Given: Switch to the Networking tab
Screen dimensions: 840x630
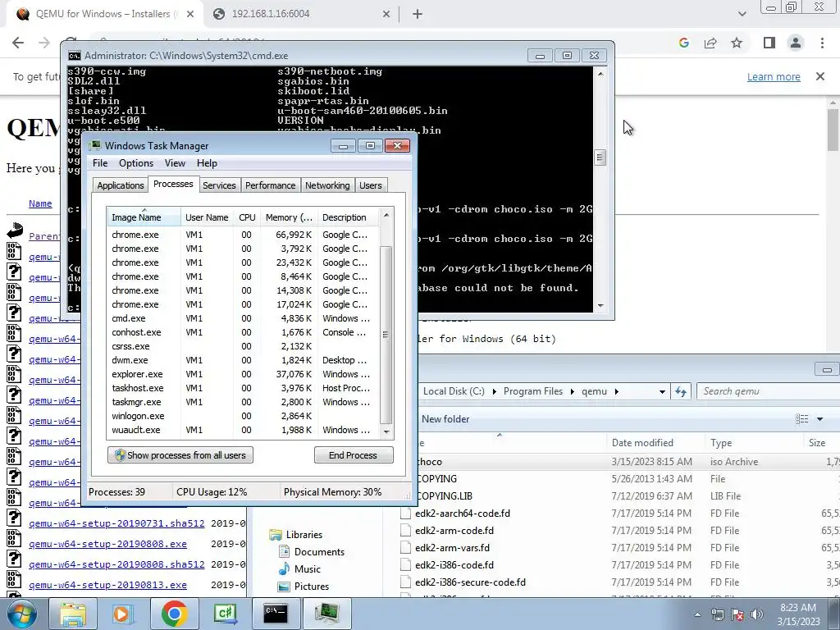Looking at the screenshot, I should click(327, 185).
